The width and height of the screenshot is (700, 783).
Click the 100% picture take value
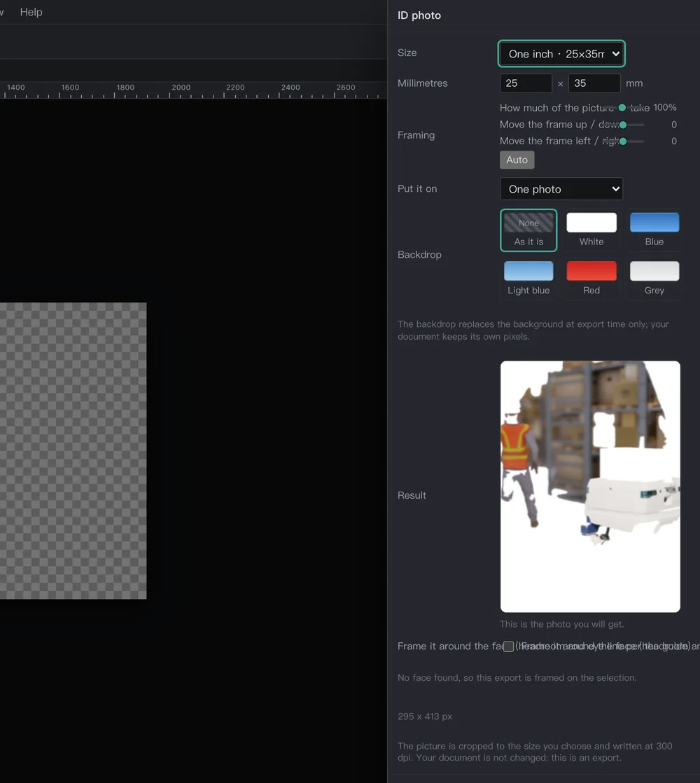click(x=664, y=107)
